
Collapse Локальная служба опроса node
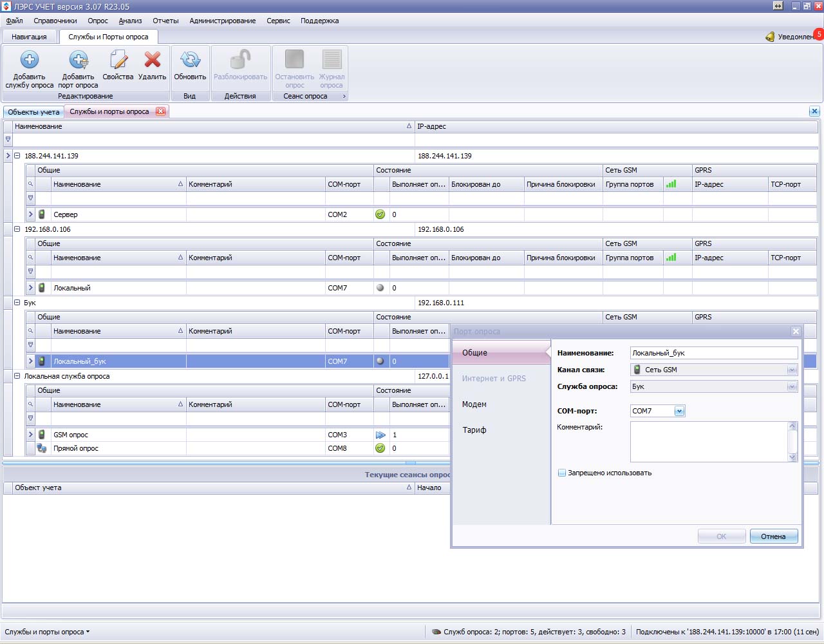[17, 376]
